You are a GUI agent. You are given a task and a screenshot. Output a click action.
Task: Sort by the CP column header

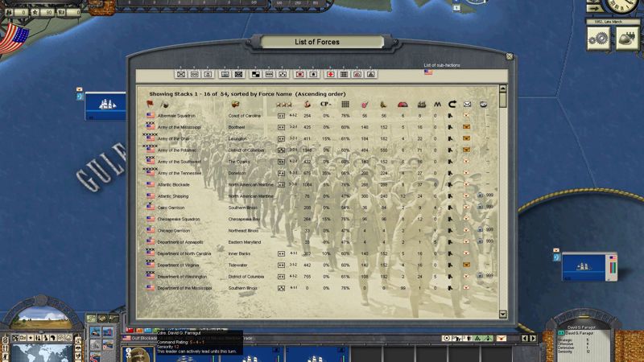(325, 105)
